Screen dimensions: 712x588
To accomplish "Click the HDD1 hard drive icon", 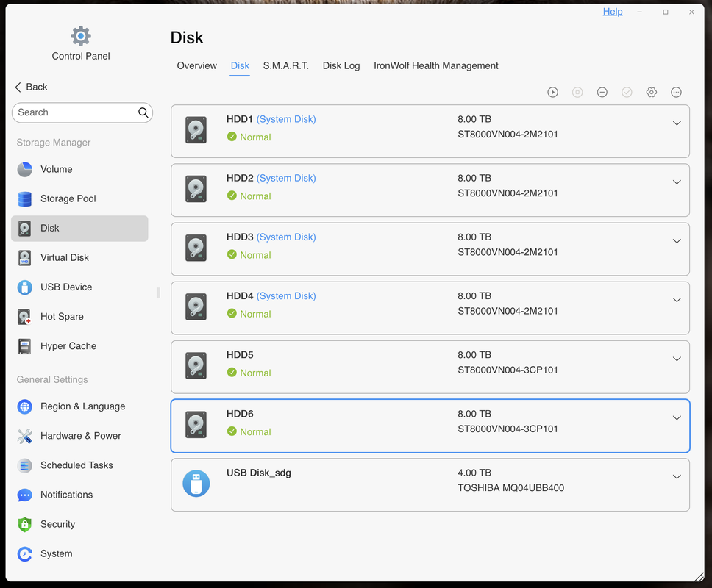I will point(196,130).
